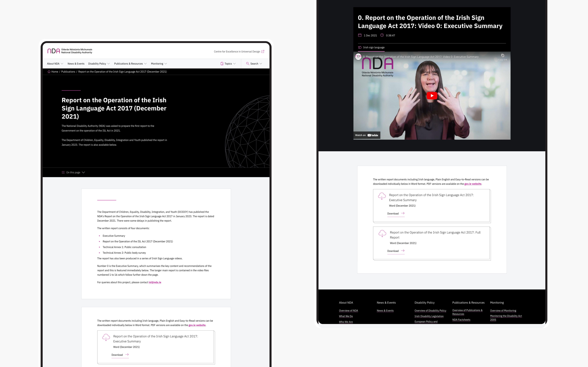
Task: Expand the On this page menu
Action: point(73,172)
